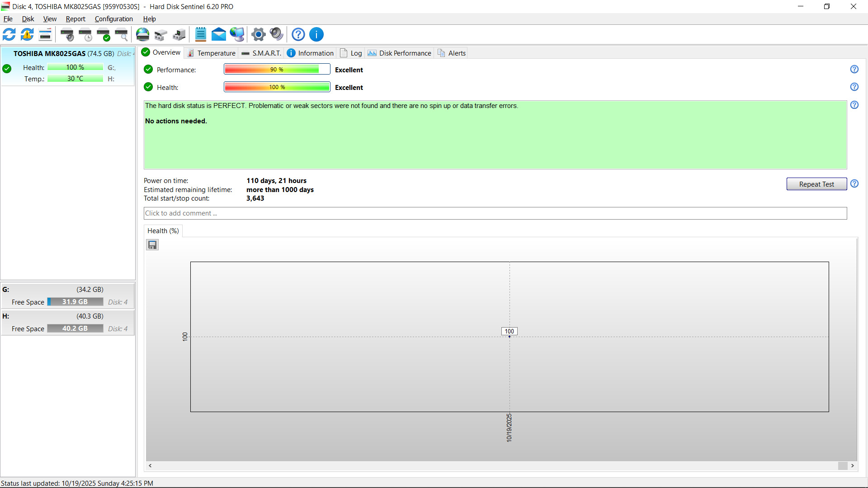Click the blue notepad report icon

[x=200, y=34]
